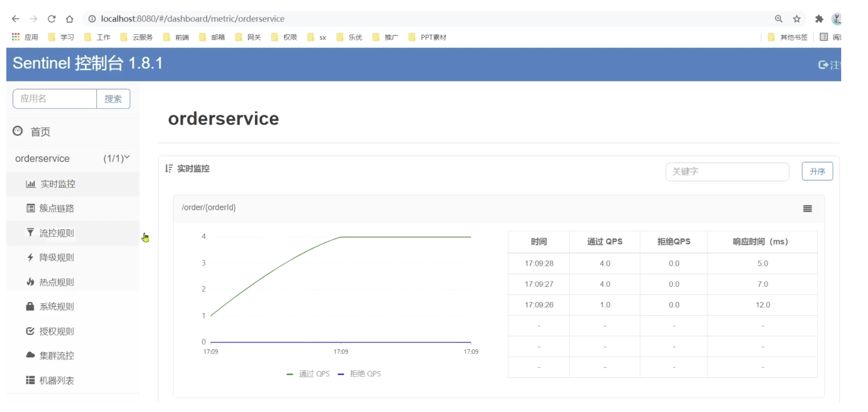Open the 工作 bookmark folder
Image resolution: width=868 pixels, height=412 pixels.
tap(97, 37)
